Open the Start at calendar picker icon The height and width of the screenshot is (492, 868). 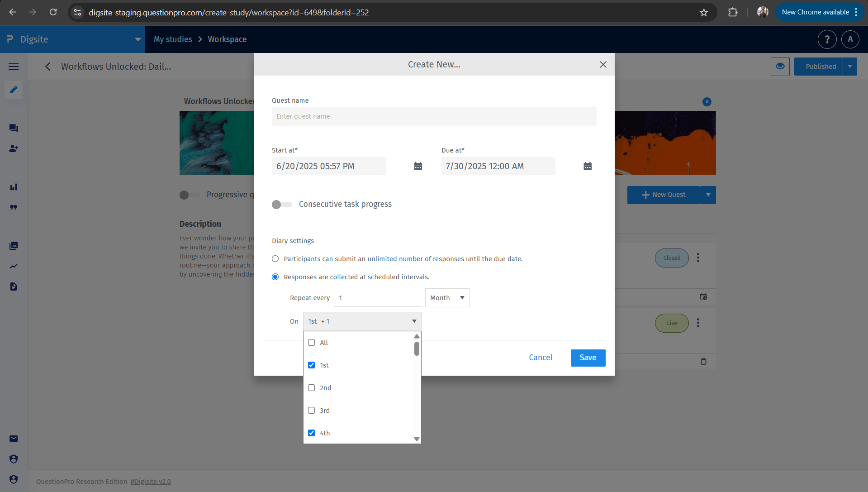pos(417,166)
